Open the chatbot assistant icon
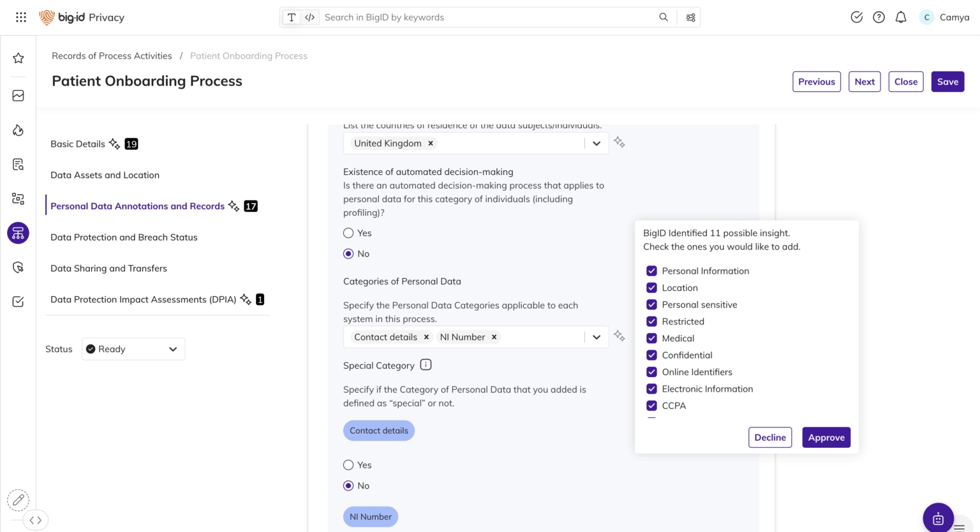Screen dimensions: 980x532 tap(937, 519)
